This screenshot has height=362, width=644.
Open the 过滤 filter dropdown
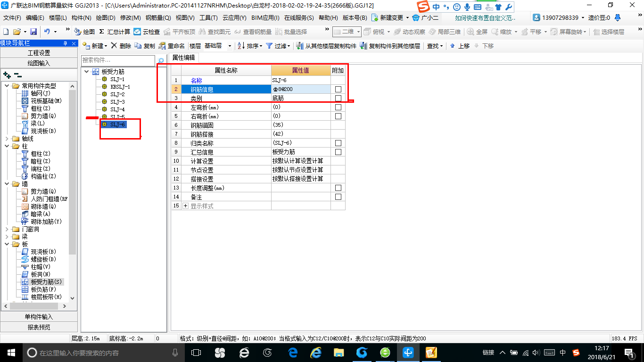[278, 46]
